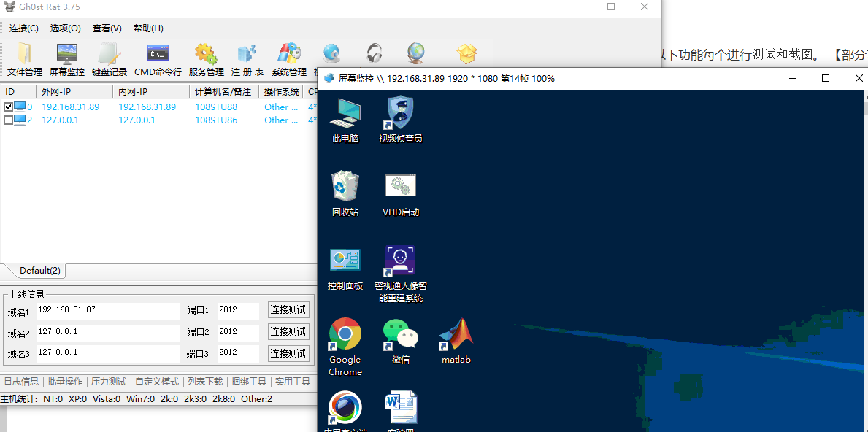868x432 pixels.
Task: Uncheck the host 192.168.31.89 checkbox
Action: (8, 107)
